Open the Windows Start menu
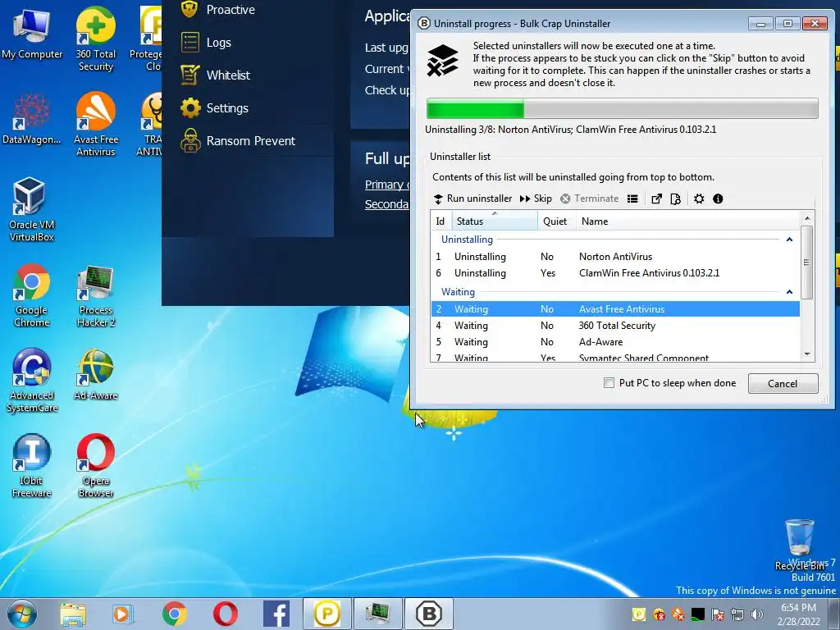 [x=22, y=614]
